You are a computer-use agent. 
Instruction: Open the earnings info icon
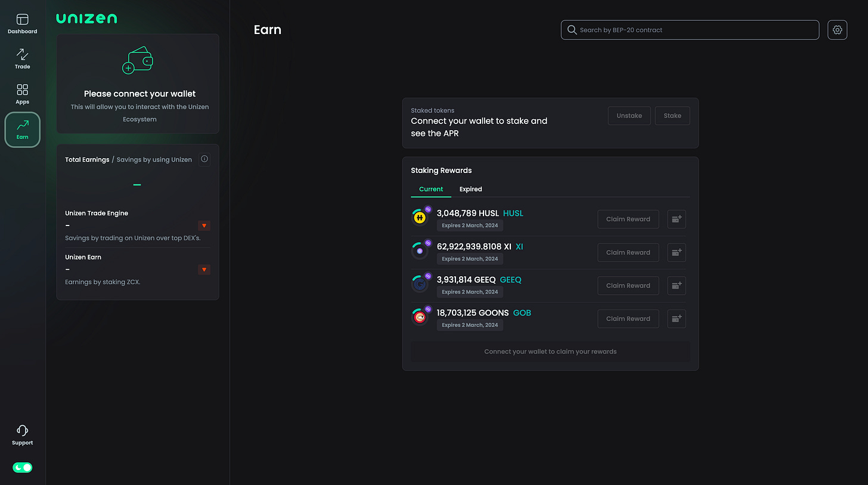(x=204, y=159)
